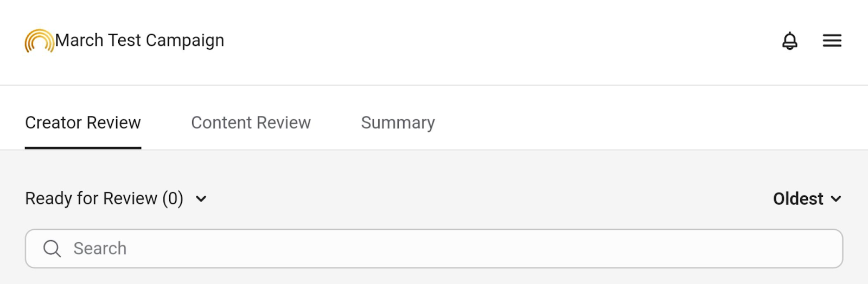Viewport: 868px width, 284px height.
Task: Open the hamburger menu icon
Action: pyautogui.click(x=832, y=41)
